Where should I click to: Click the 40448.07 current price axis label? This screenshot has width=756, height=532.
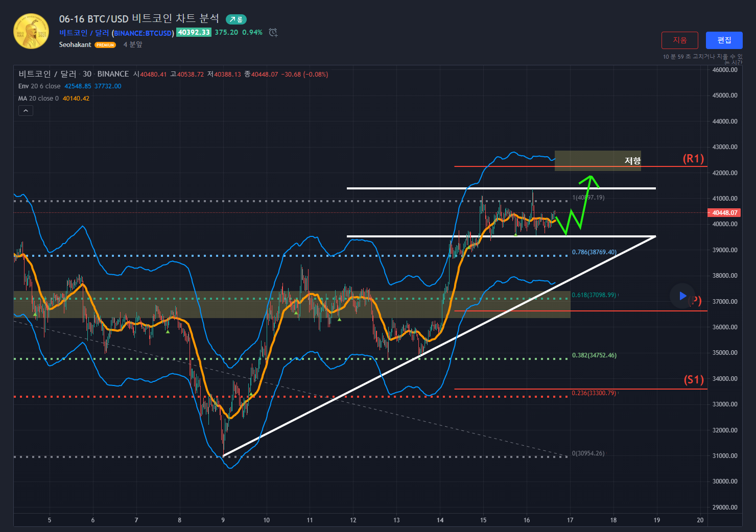724,212
